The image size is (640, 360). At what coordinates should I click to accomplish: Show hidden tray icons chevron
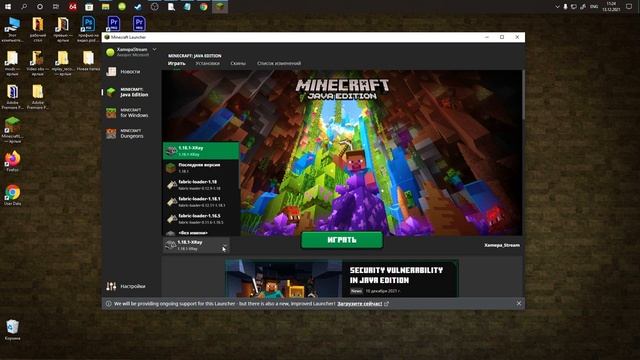point(557,7)
